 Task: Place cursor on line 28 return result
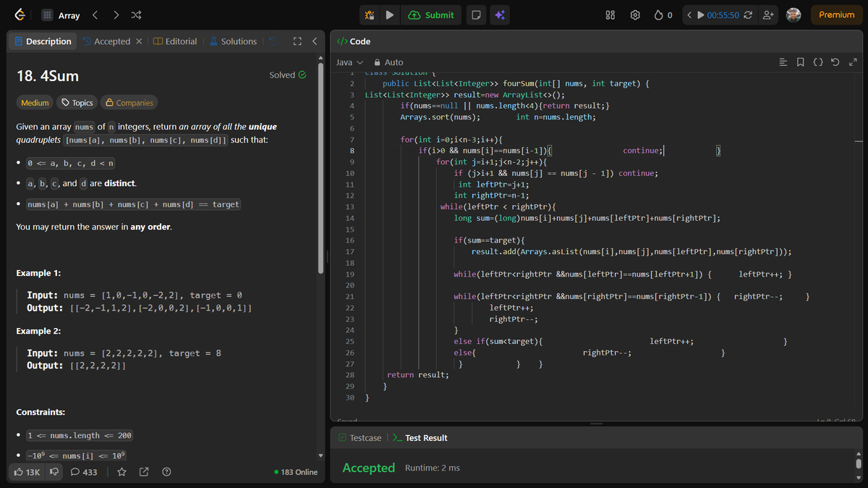418,375
